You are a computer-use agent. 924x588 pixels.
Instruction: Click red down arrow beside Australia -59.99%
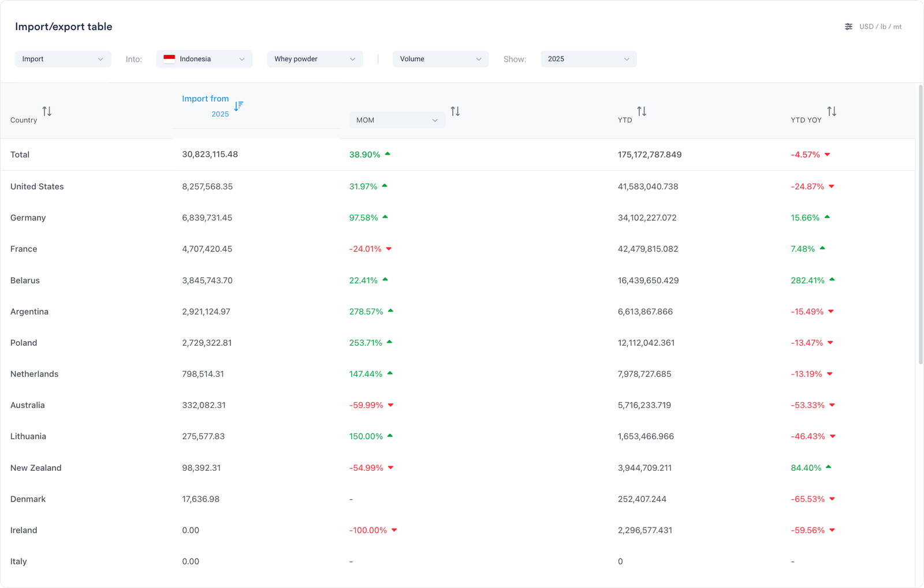(390, 405)
